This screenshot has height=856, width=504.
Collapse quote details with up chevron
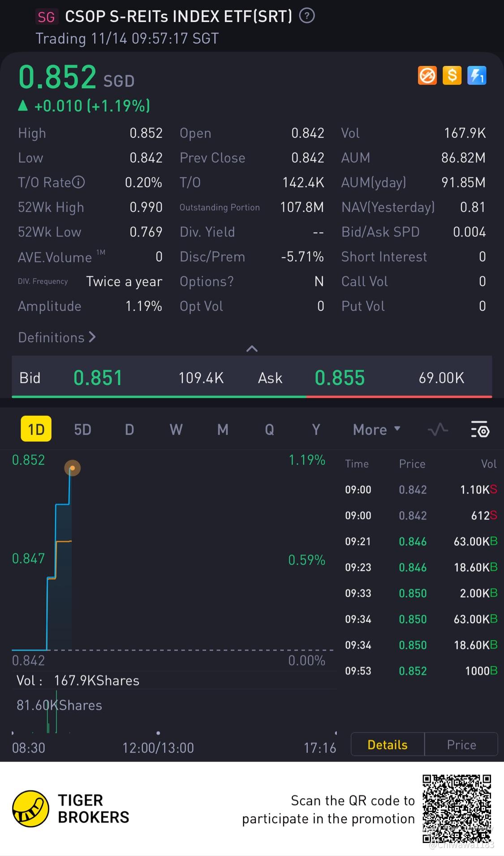[x=252, y=348]
